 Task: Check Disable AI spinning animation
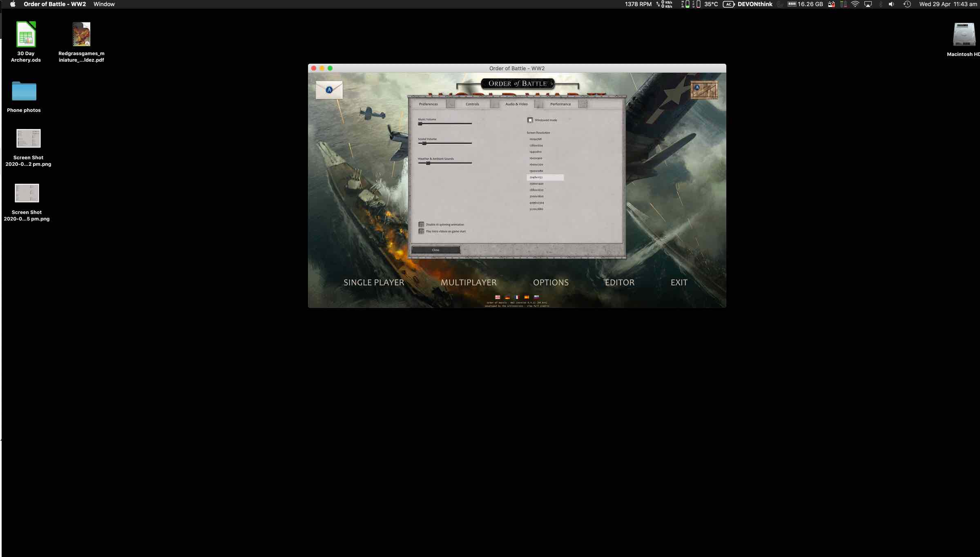[421, 224]
